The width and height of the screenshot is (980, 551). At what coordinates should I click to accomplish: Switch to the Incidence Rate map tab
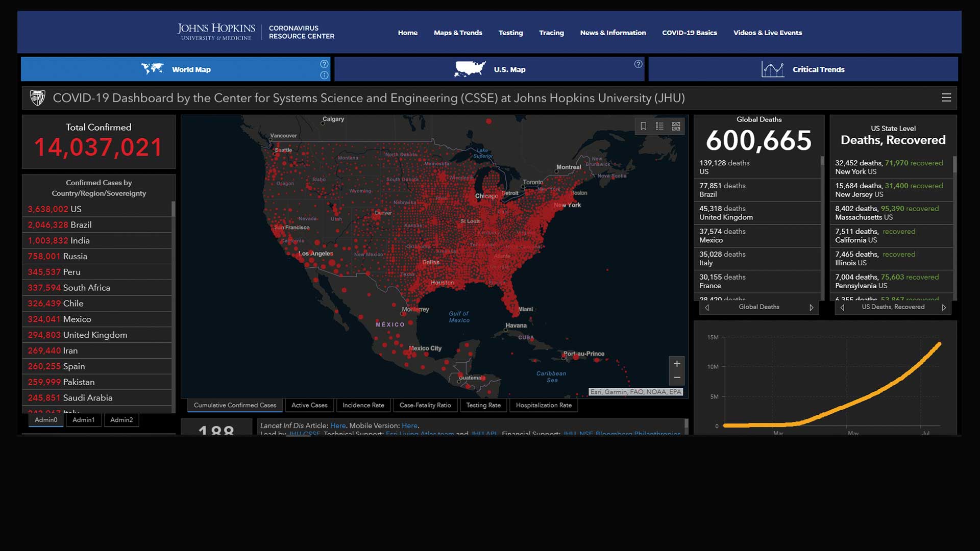tap(363, 405)
